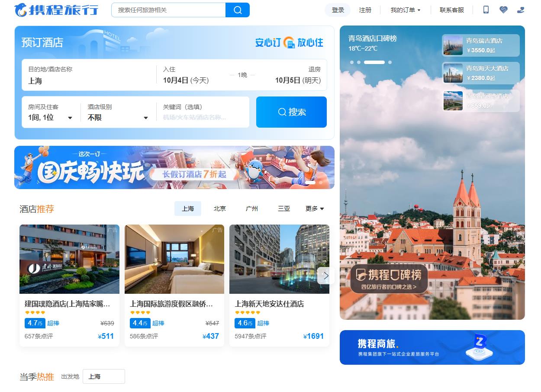Select the 上海 hotel recommendation tab
This screenshot has width=541, height=392.
188,209
